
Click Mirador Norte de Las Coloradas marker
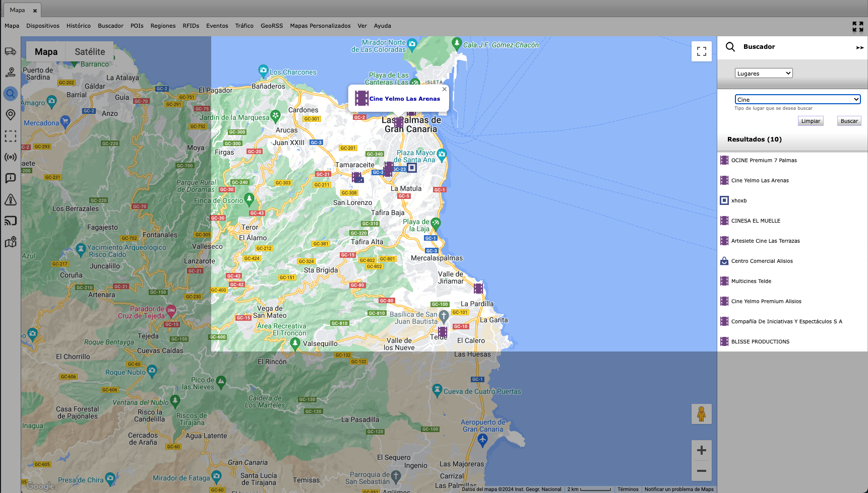pos(412,44)
